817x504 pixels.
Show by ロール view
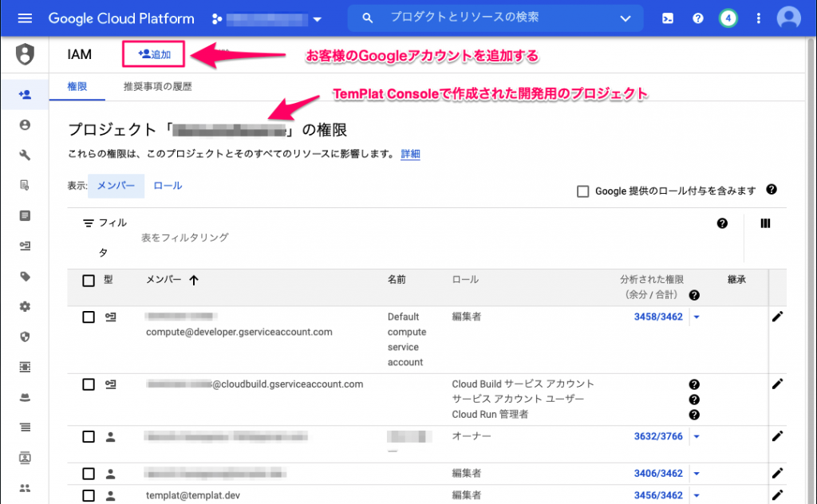tap(168, 186)
